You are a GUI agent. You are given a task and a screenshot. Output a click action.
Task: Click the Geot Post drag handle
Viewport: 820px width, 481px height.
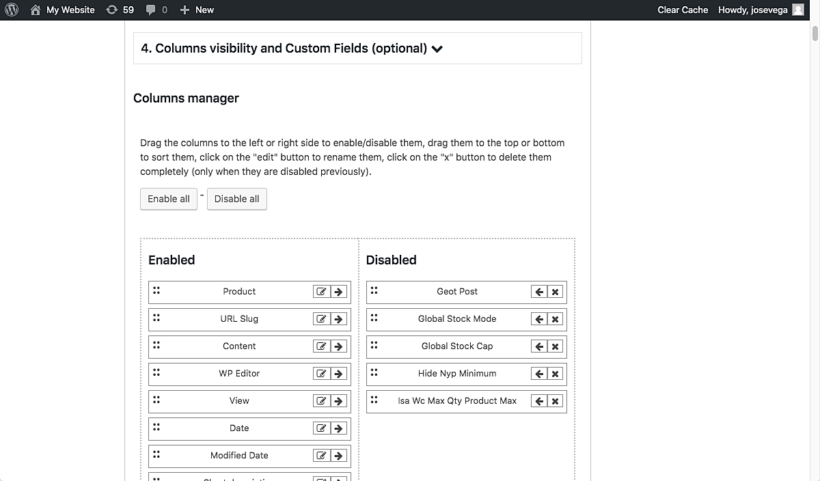(374, 290)
